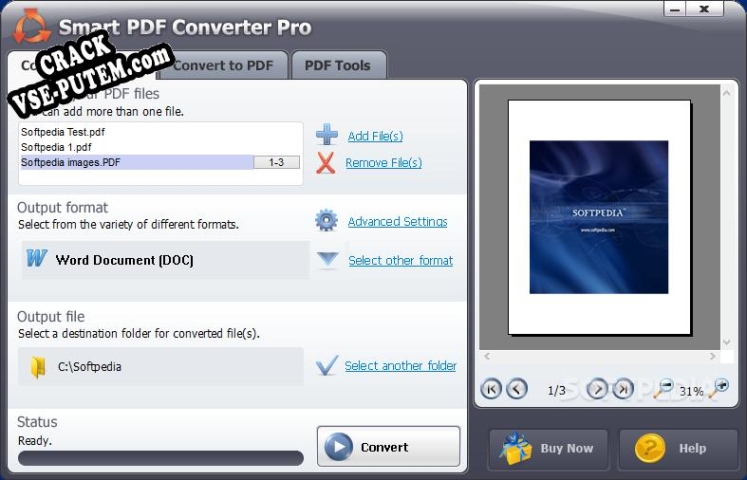The image size is (747, 480).
Task: Click the C:\Softpedia output folder field
Action: (x=161, y=366)
